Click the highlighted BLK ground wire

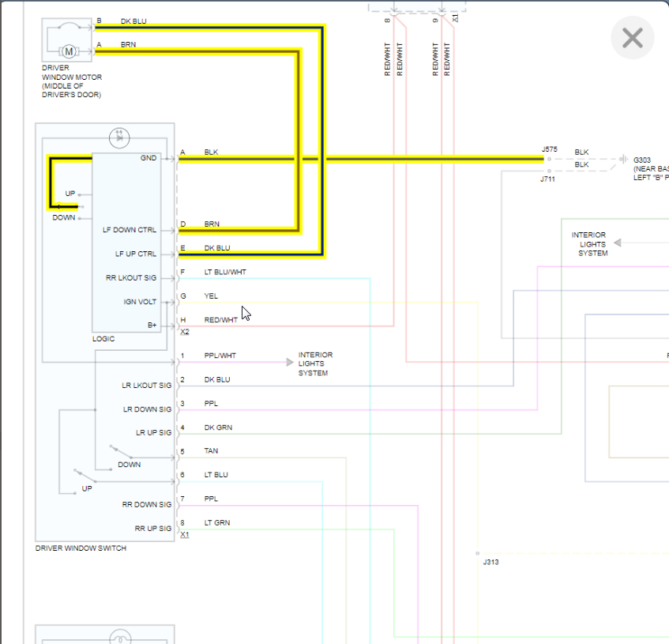pyautogui.click(x=360, y=159)
